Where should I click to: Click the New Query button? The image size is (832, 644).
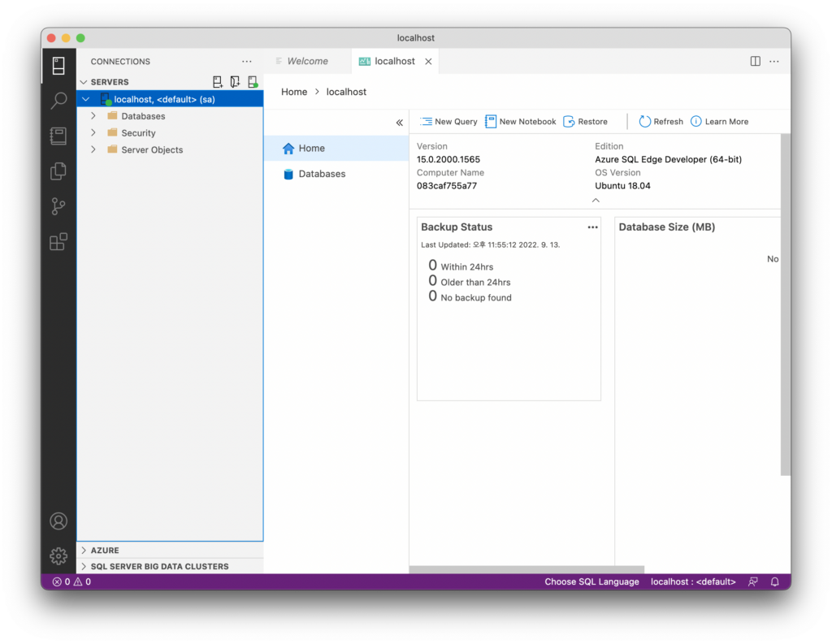point(448,122)
